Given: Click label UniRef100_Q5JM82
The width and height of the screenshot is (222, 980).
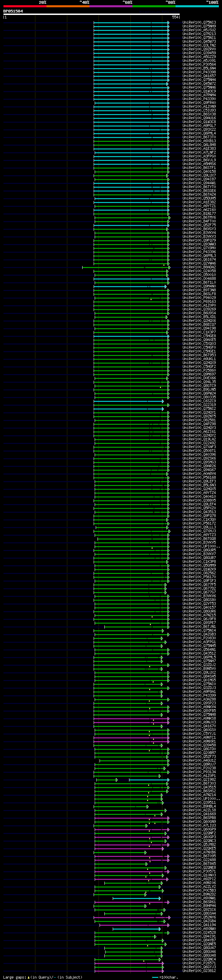Looking at the screenshot, I should 199,844.
